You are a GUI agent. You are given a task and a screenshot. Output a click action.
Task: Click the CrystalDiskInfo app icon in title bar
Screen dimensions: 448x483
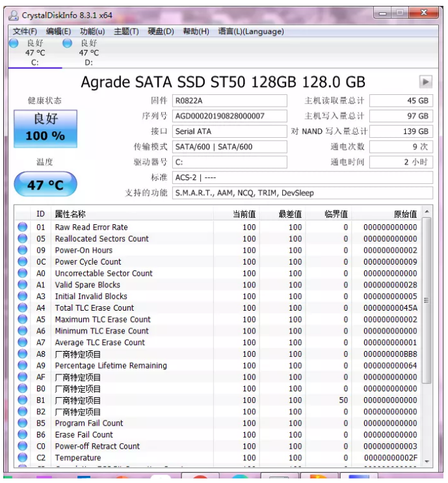[x=14, y=14]
